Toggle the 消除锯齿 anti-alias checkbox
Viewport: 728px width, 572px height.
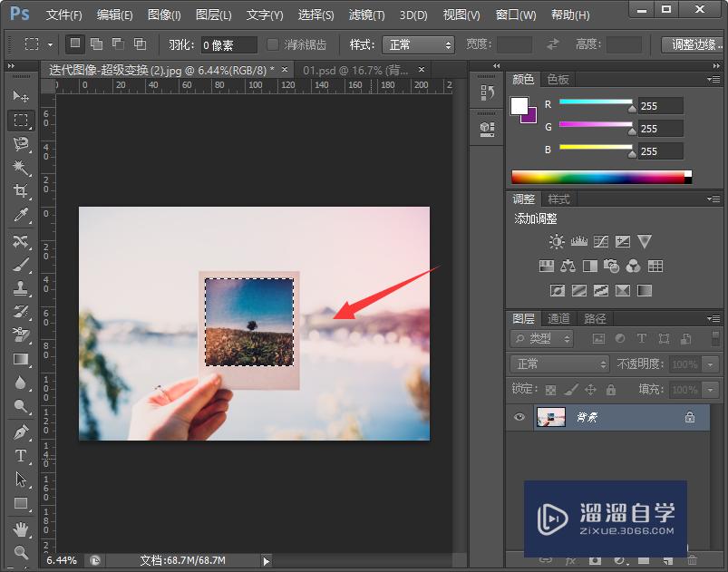click(273, 44)
